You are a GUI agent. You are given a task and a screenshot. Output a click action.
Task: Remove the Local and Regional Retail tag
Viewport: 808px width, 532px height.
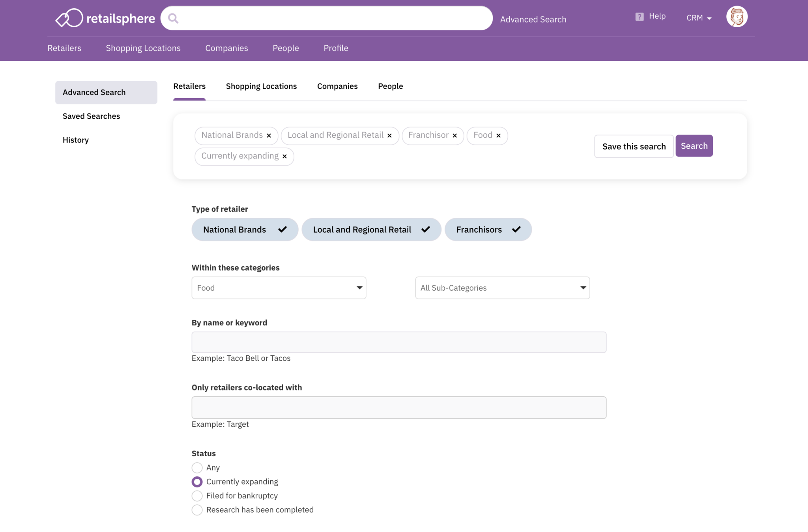click(389, 136)
